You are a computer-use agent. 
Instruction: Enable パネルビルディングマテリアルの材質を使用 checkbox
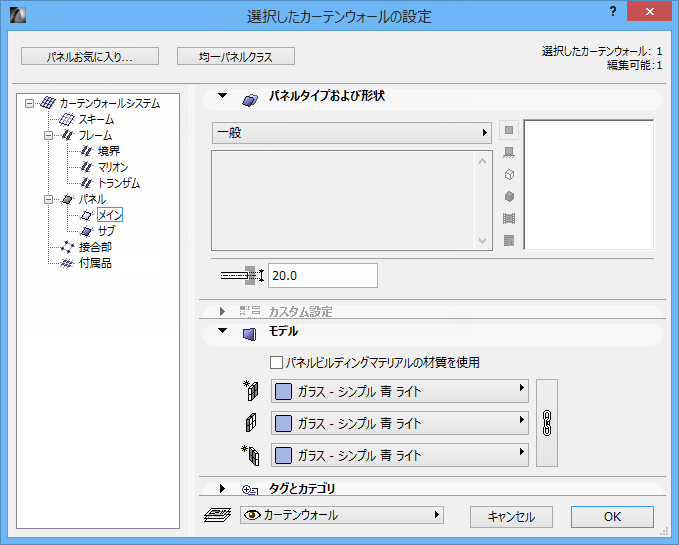coord(276,362)
